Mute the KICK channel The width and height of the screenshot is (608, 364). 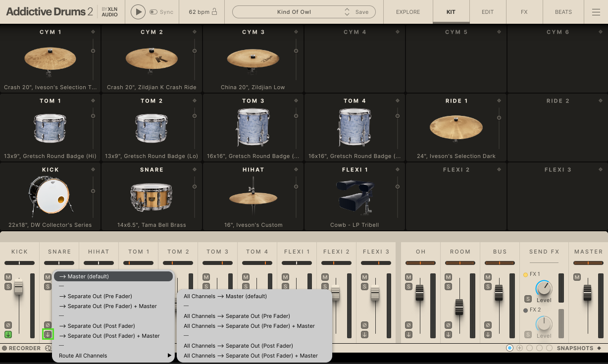point(8,277)
